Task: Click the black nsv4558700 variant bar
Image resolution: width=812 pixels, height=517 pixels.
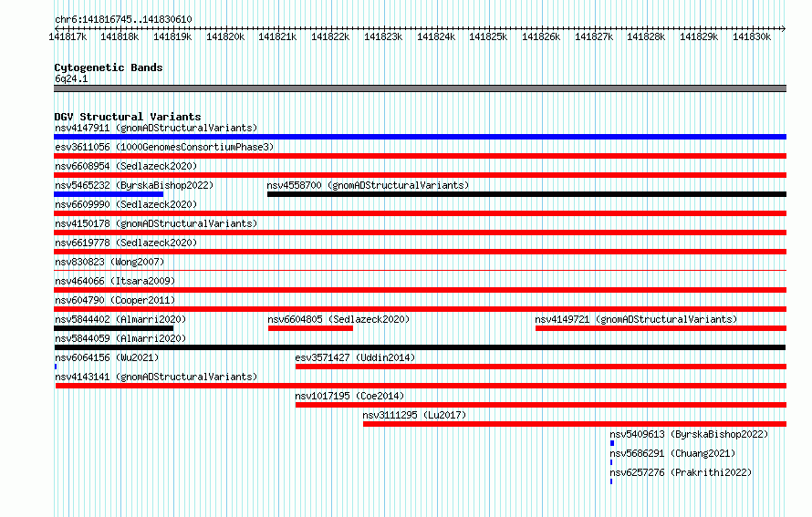Action: [526, 194]
